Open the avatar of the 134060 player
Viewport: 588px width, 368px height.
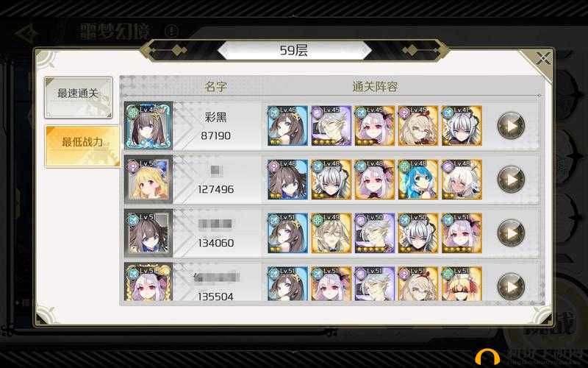point(148,233)
